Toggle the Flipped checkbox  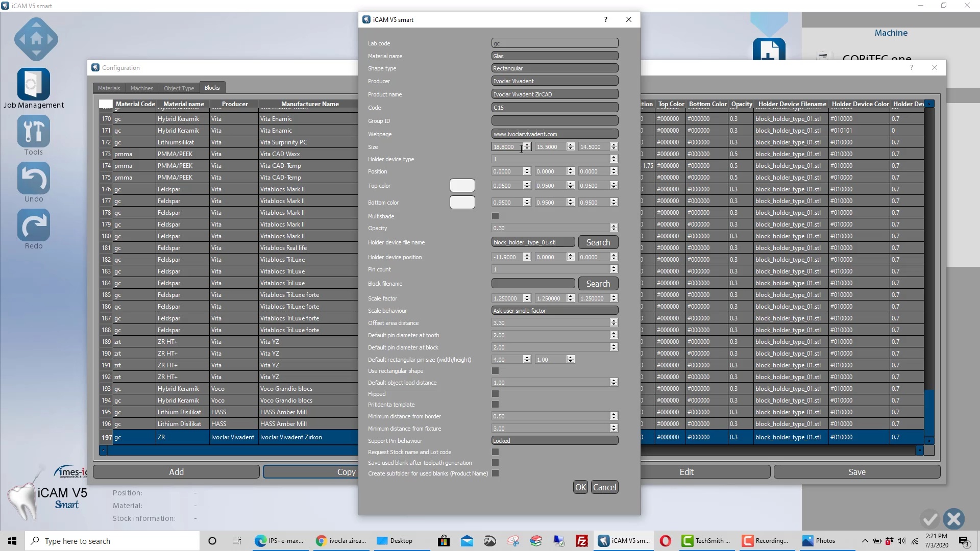(x=495, y=394)
